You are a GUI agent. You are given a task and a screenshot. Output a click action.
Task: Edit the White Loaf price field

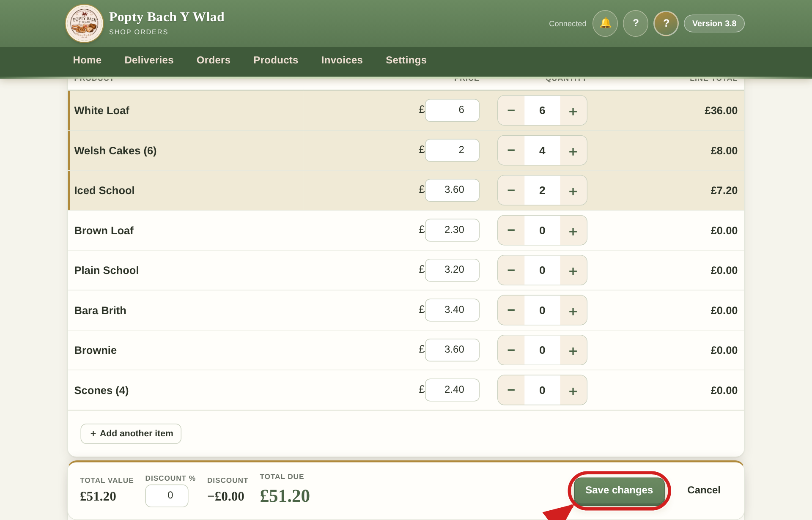(452, 110)
